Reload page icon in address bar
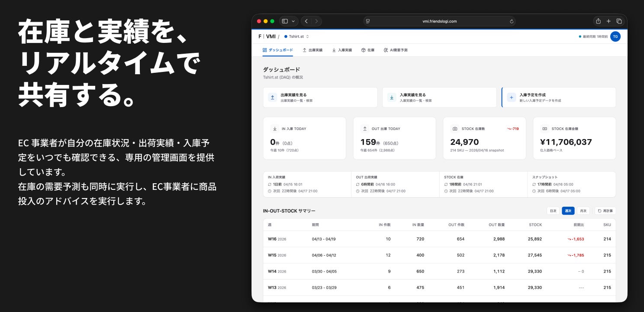 point(512,21)
